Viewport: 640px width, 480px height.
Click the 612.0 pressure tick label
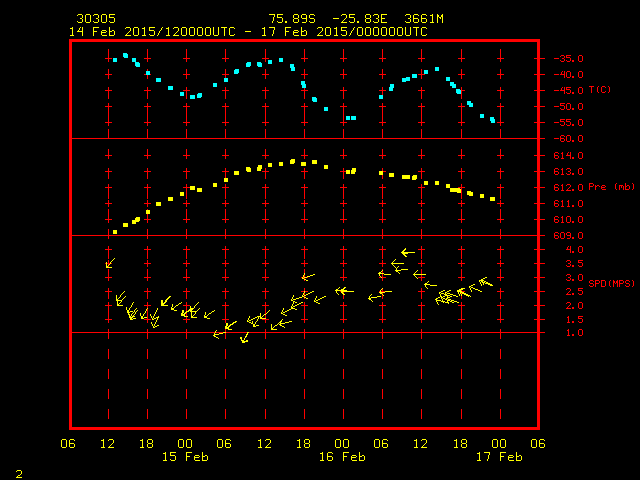click(x=568, y=188)
